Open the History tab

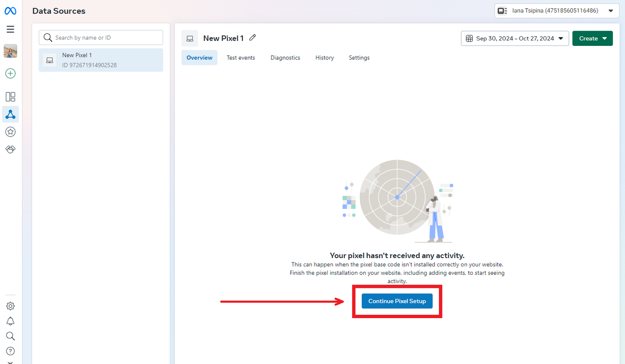(x=325, y=58)
